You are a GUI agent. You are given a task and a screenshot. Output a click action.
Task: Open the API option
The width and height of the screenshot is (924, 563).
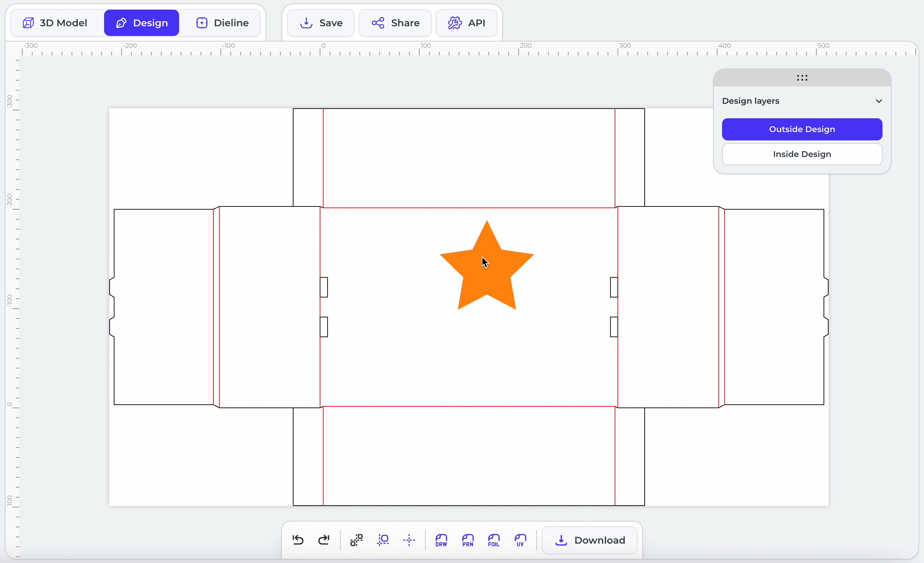[466, 23]
